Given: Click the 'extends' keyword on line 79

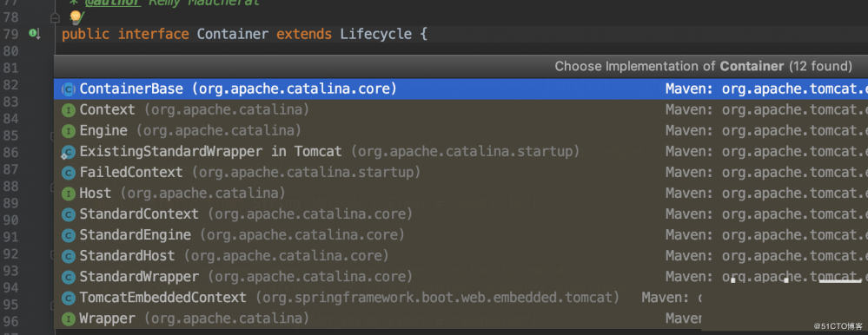Looking at the screenshot, I should click(304, 34).
